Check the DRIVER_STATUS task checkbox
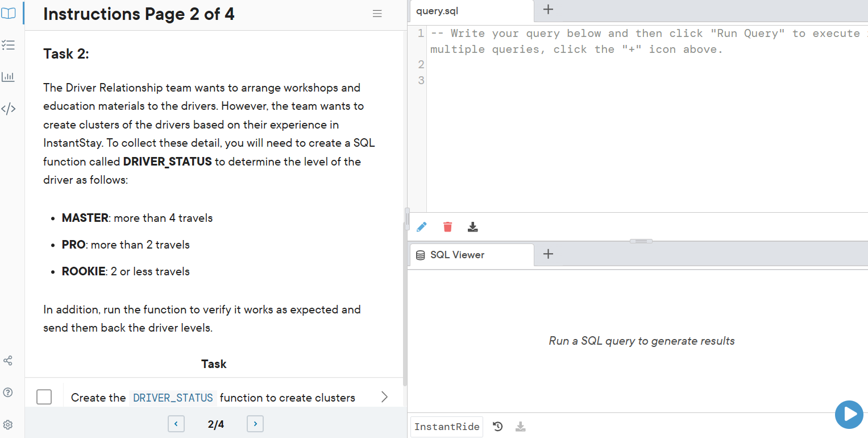This screenshot has width=868, height=438. (44, 397)
